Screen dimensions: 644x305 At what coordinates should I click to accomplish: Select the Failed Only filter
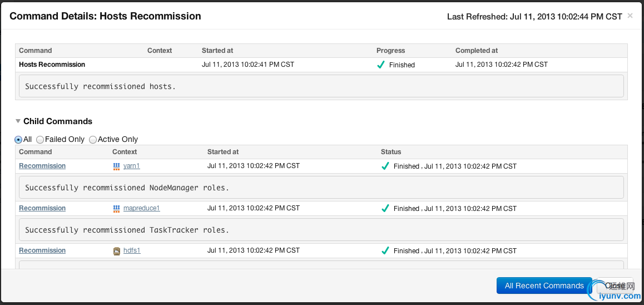point(39,140)
